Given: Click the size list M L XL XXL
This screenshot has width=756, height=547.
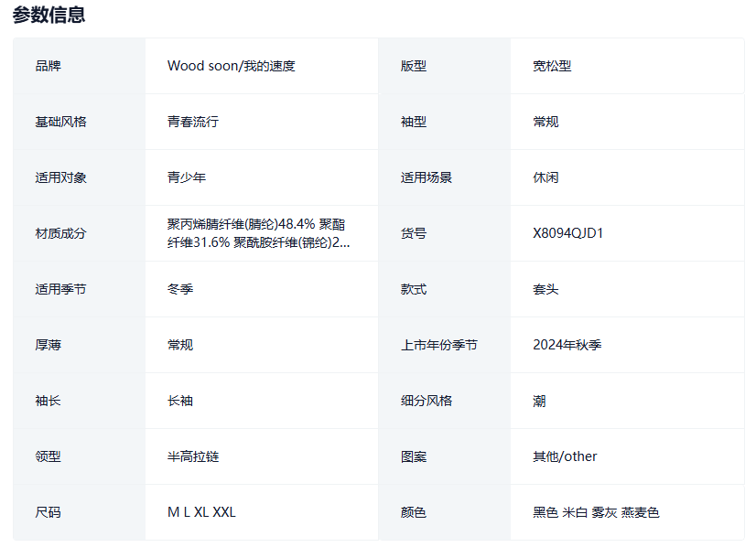Looking at the screenshot, I should pyautogui.click(x=201, y=512).
